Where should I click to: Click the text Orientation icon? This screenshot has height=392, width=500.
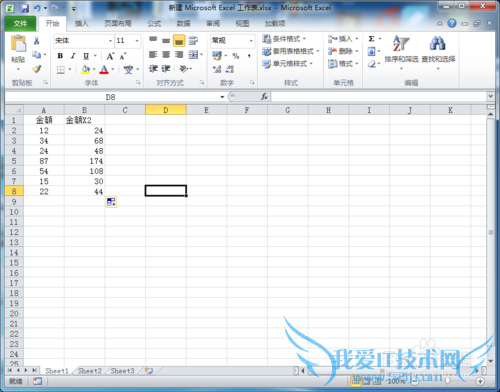(184, 69)
